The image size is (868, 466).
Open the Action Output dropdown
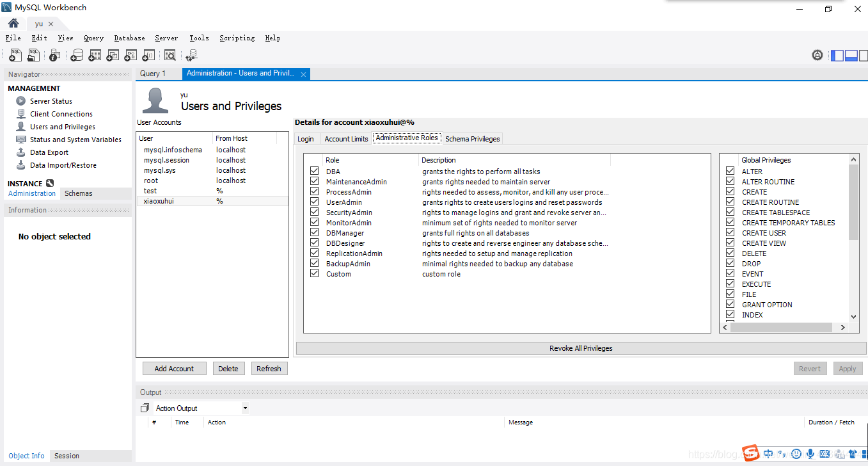point(245,408)
